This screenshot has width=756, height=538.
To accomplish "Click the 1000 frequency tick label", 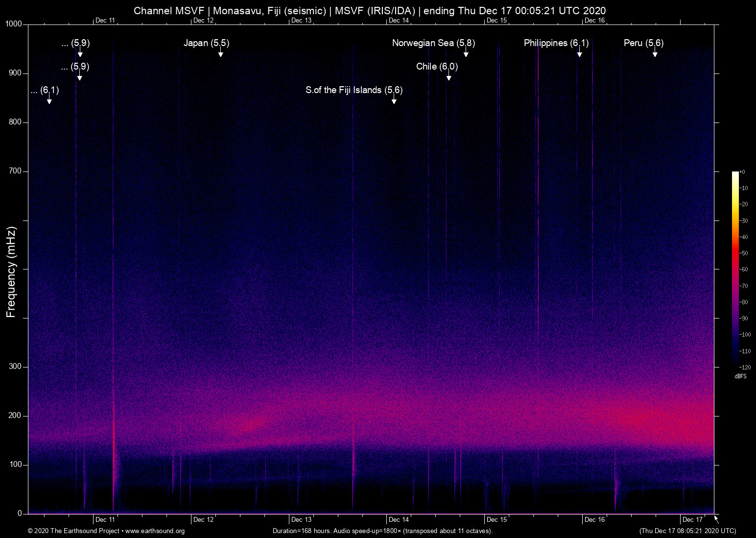I will coord(13,24).
